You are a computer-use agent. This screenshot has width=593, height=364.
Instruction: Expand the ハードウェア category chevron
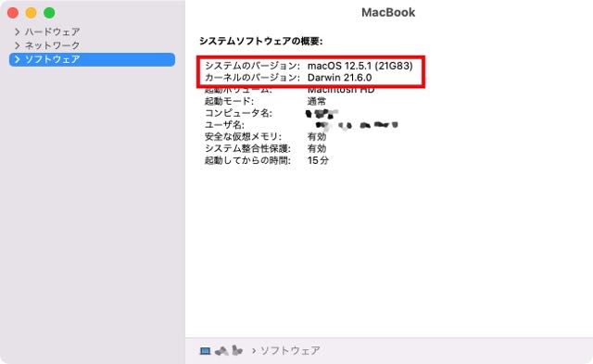pyautogui.click(x=17, y=31)
